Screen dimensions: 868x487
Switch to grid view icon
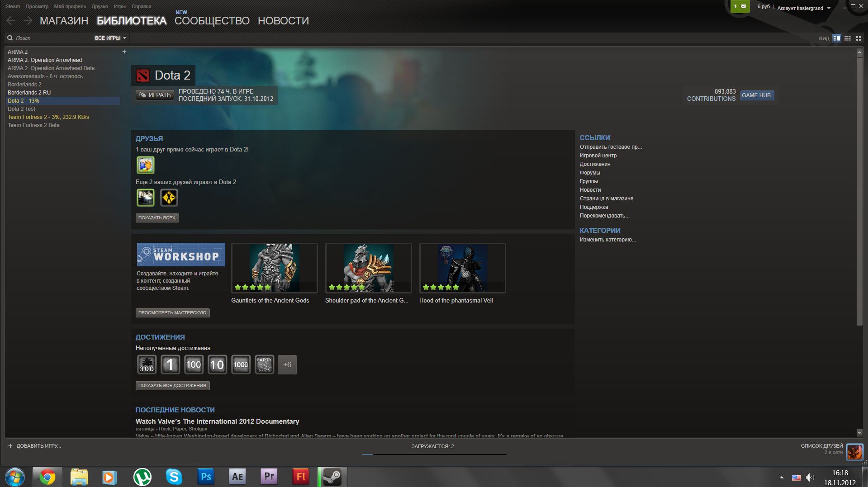(858, 38)
